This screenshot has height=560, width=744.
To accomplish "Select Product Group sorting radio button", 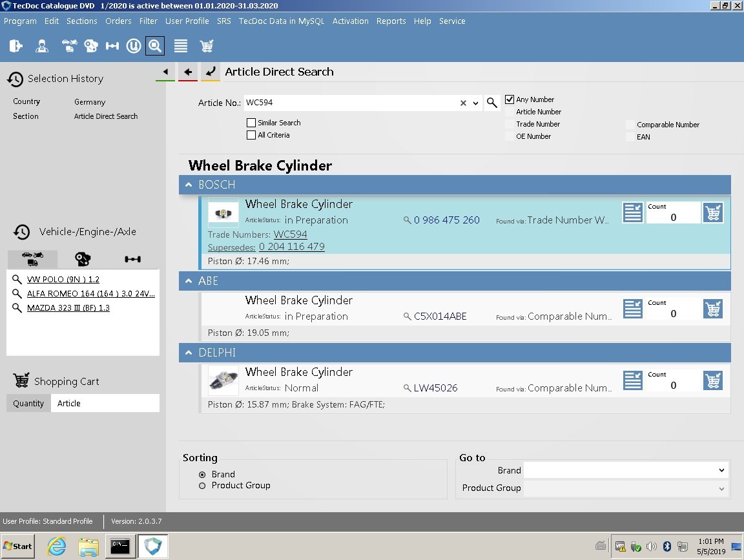I will click(x=202, y=486).
